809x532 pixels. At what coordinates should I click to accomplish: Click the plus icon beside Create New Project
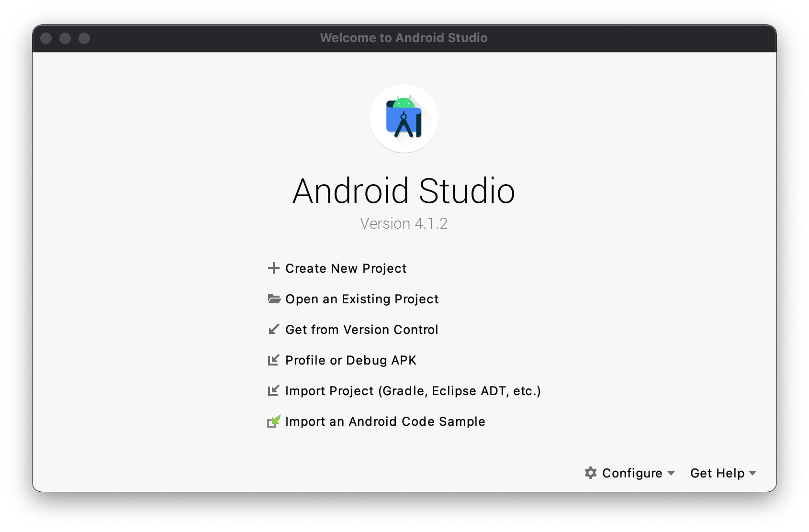click(x=274, y=268)
